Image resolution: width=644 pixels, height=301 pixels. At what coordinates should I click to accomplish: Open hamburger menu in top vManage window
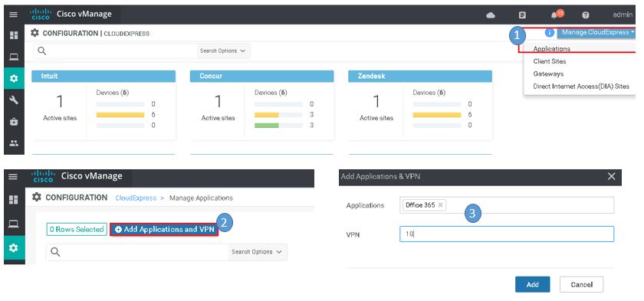pyautogui.click(x=14, y=15)
